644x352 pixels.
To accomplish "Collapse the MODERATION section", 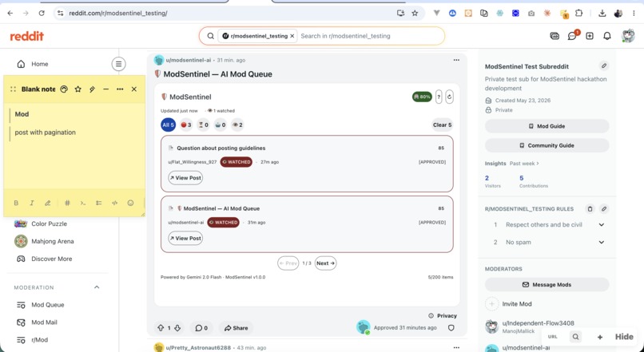I will tap(97, 287).
